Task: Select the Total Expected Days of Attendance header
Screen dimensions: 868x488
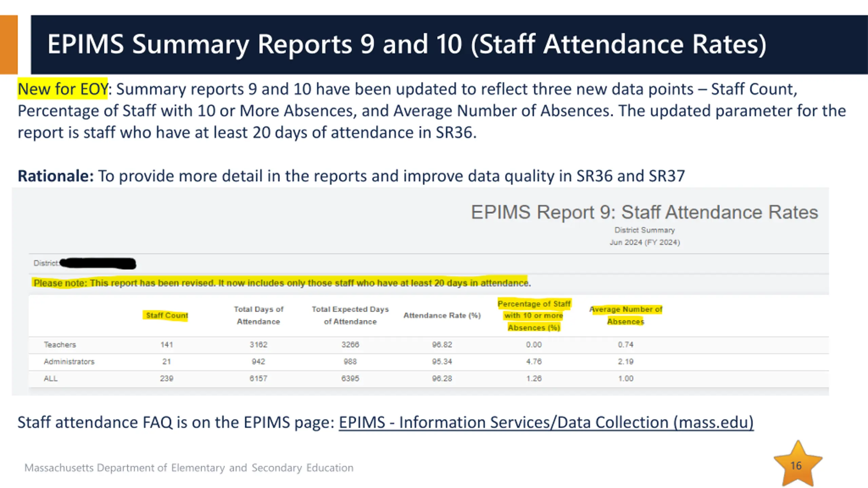Action: coord(350,315)
